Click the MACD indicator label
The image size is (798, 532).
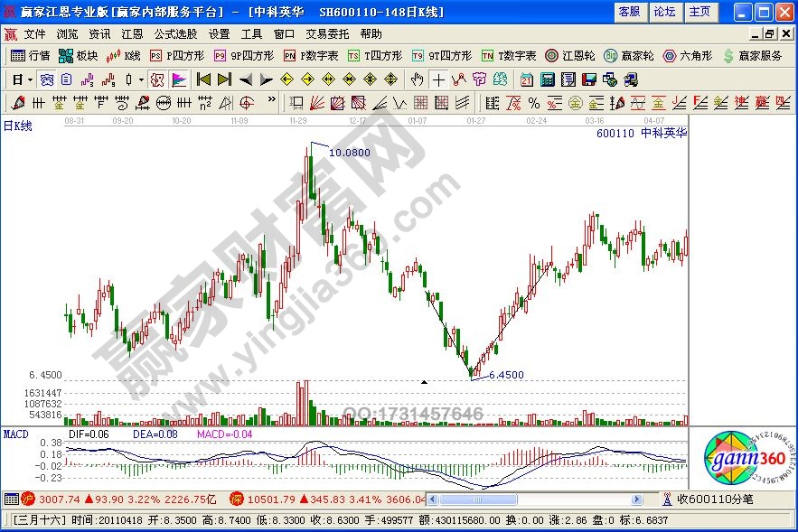pos(15,434)
